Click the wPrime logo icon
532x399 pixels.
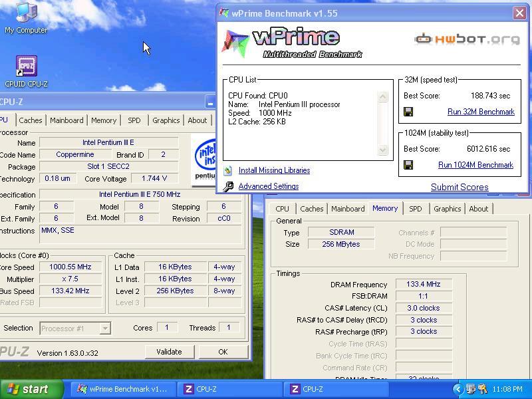[x=235, y=43]
